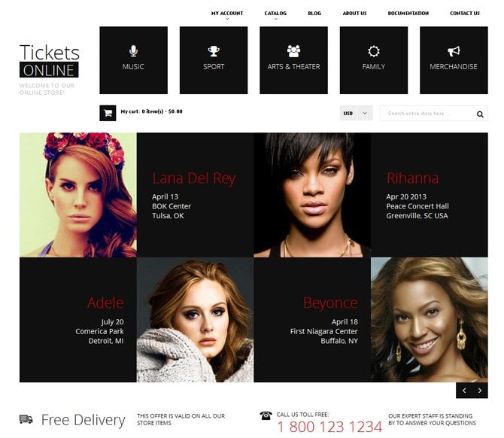Go to previous slide arrow
The width and height of the screenshot is (504, 438).
464,391
